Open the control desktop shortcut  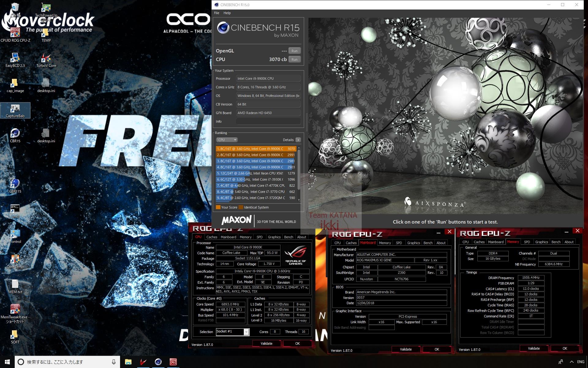pos(15,236)
